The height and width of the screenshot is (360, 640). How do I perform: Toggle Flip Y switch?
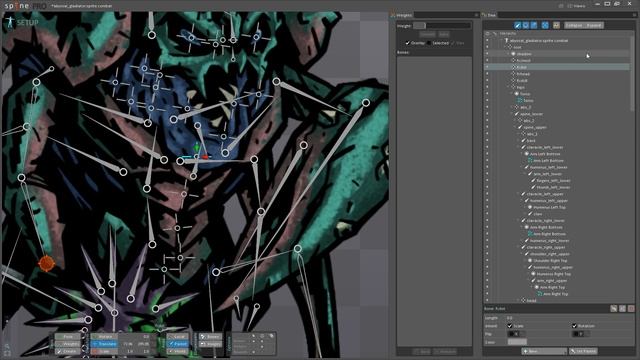580,334
